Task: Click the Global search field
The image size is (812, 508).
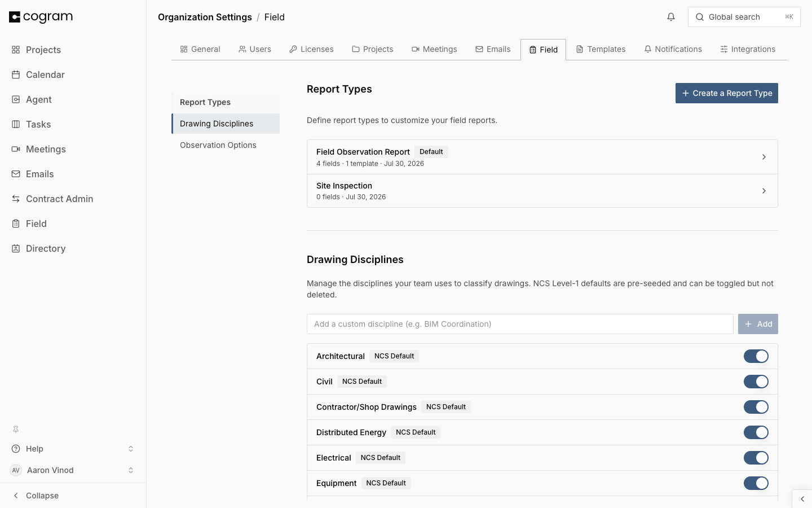Action: coord(744,17)
